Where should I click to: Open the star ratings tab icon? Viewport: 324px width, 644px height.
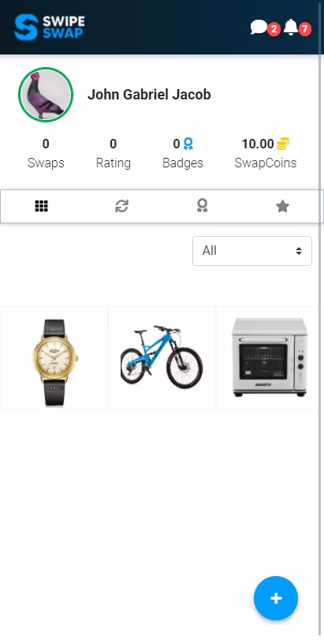click(282, 206)
